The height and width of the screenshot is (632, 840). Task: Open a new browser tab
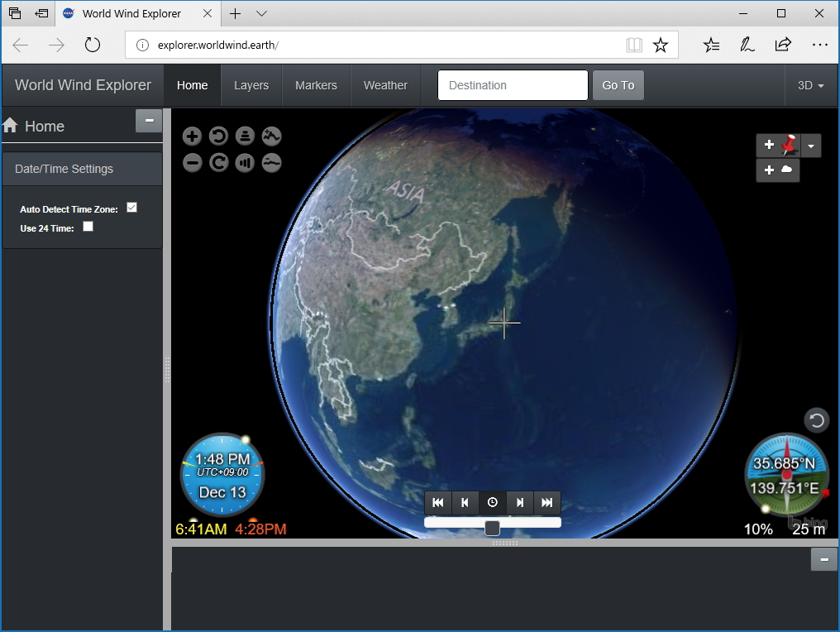[235, 13]
